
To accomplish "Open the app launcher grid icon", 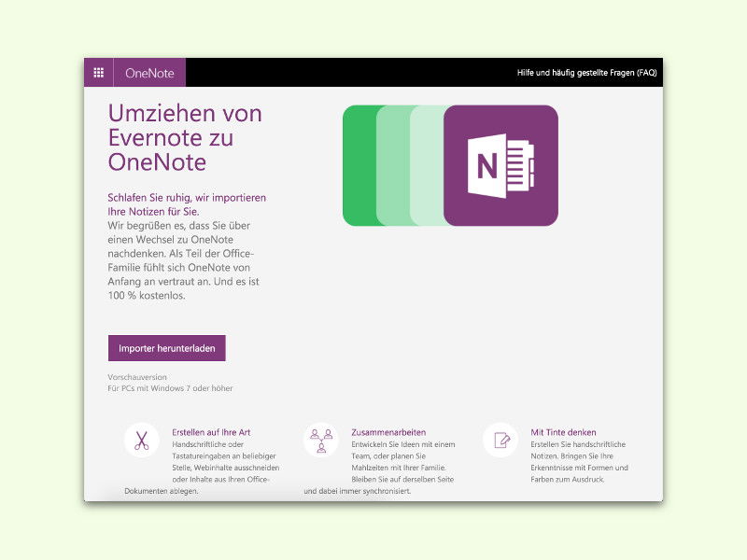I will coord(99,73).
